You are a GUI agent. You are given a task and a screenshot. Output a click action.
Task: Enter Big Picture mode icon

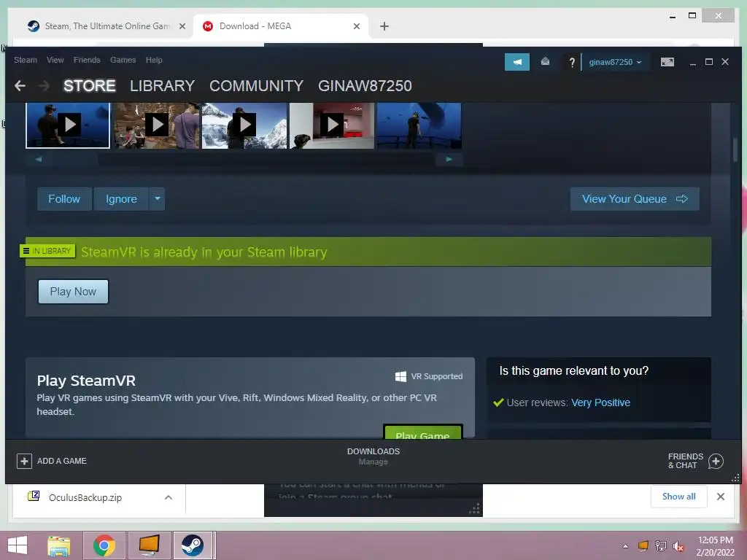[x=667, y=62]
